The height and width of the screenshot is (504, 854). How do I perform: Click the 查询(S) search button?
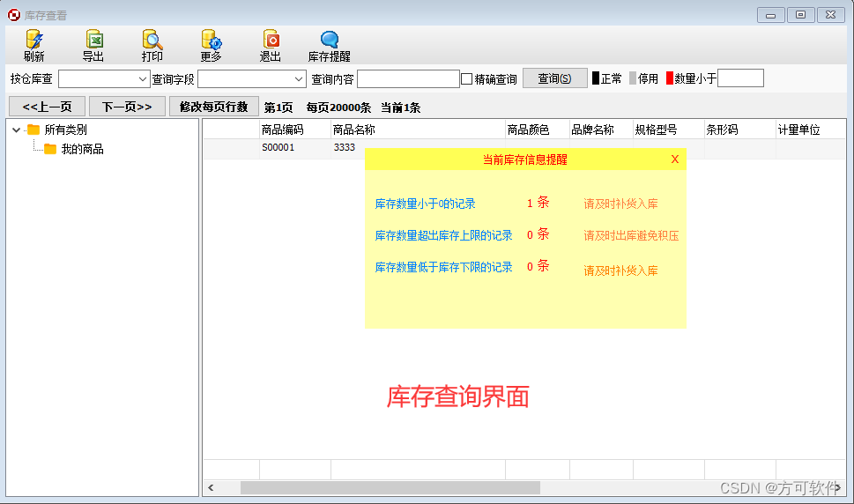point(555,78)
